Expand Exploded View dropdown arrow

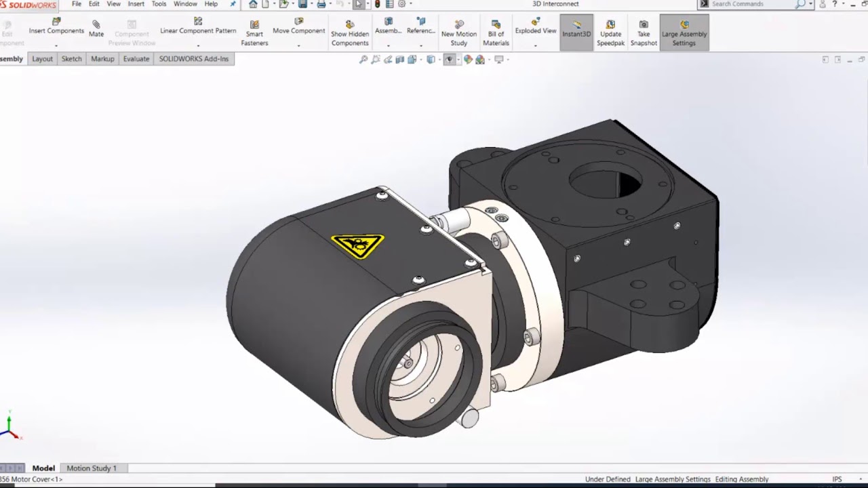(536, 45)
